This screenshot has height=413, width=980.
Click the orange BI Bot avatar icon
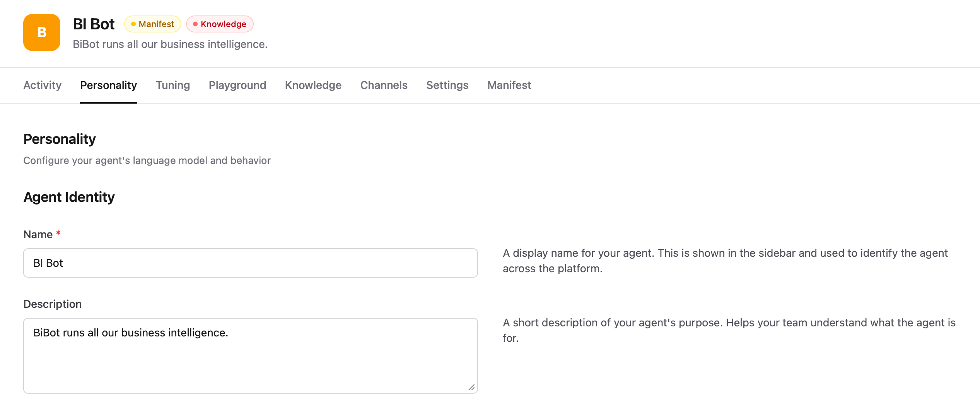(x=42, y=32)
